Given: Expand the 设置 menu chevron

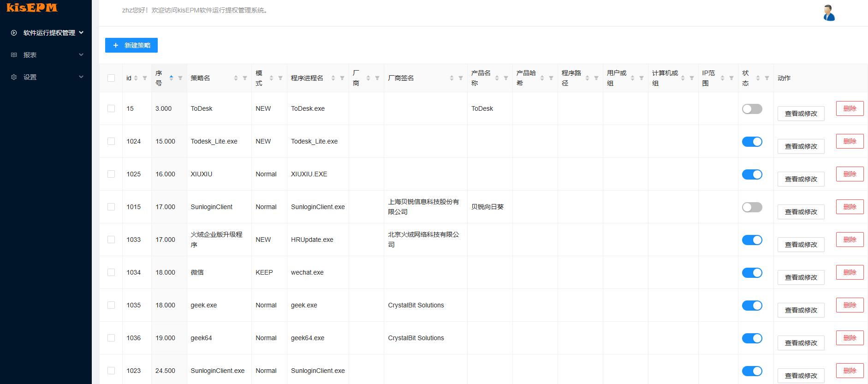Looking at the screenshot, I should point(81,77).
